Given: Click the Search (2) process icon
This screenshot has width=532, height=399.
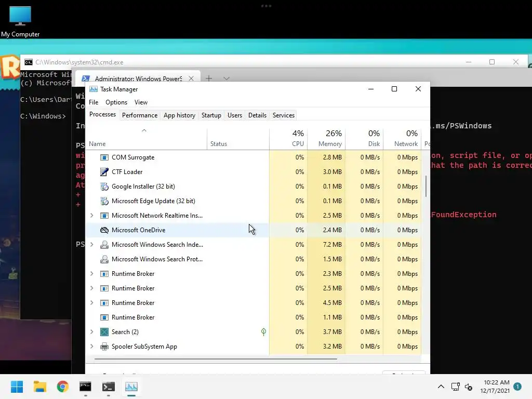Looking at the screenshot, I should click(x=104, y=332).
